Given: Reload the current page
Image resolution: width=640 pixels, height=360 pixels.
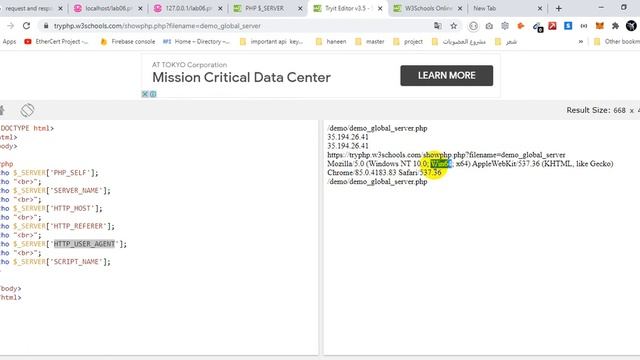Looking at the screenshot, I should click(x=27, y=26).
